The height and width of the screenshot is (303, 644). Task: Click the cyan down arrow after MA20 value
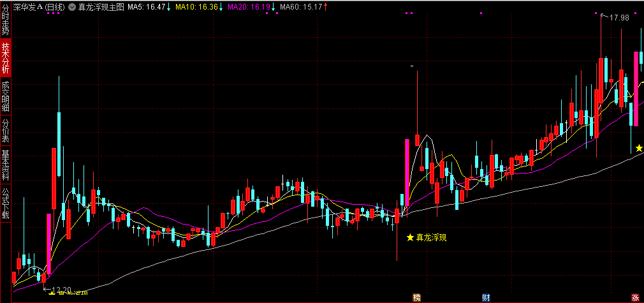pos(273,7)
